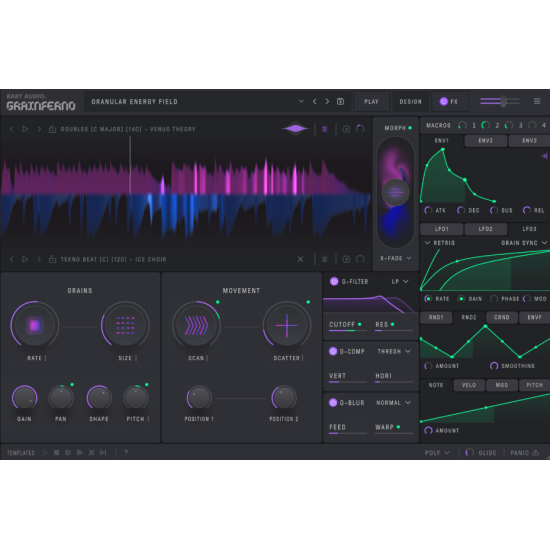Toggle the Warp modulation dot
The height and width of the screenshot is (550, 550).
coord(398,427)
